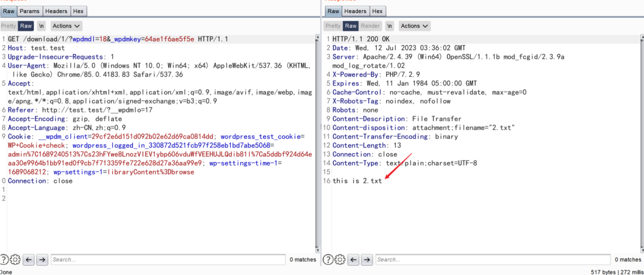Click the Expires header line

pyautogui.click(x=404, y=83)
